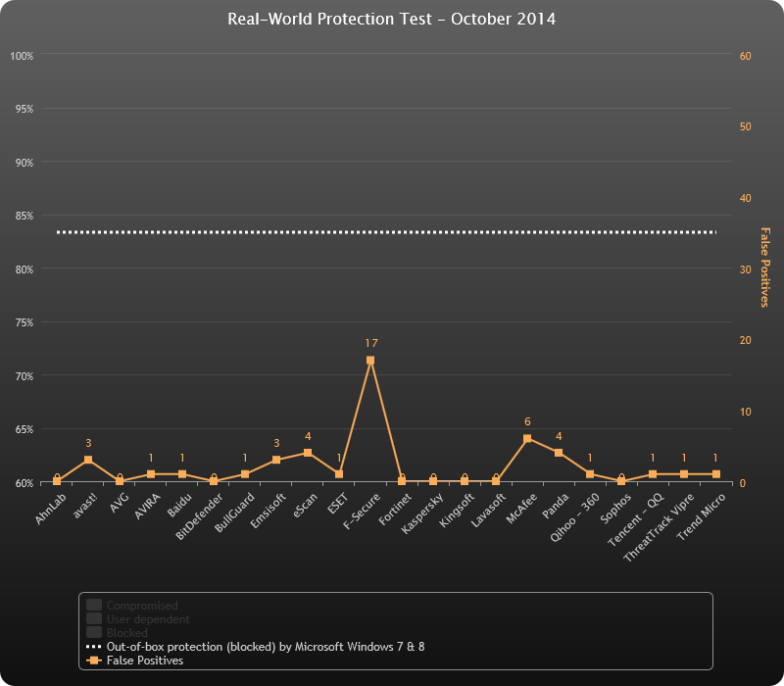
Task: Hide the Out-of-box protection legend series
Action: click(x=256, y=647)
